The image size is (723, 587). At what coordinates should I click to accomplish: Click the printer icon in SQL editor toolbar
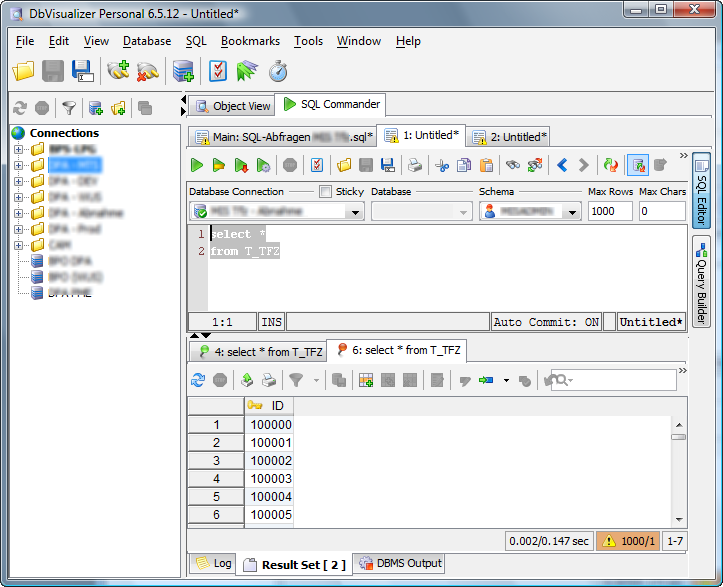pyautogui.click(x=415, y=165)
